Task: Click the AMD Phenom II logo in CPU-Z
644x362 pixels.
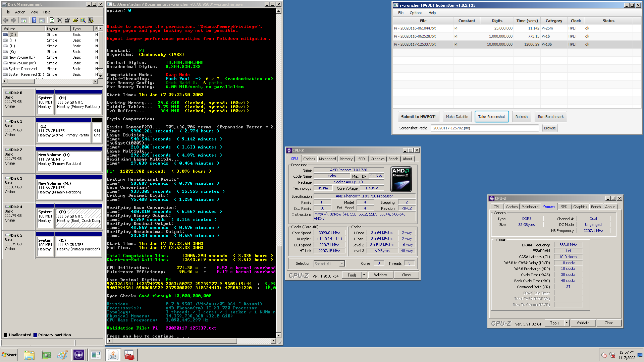Action: coord(401,179)
